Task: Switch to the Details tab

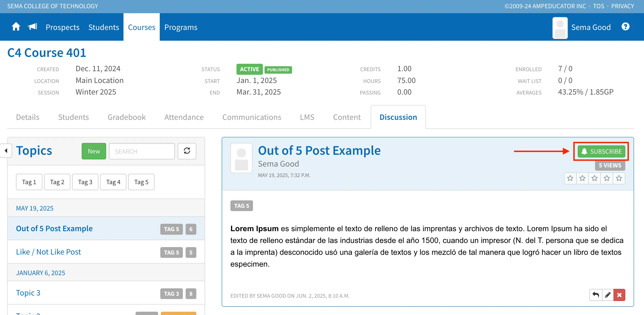Action: click(28, 117)
